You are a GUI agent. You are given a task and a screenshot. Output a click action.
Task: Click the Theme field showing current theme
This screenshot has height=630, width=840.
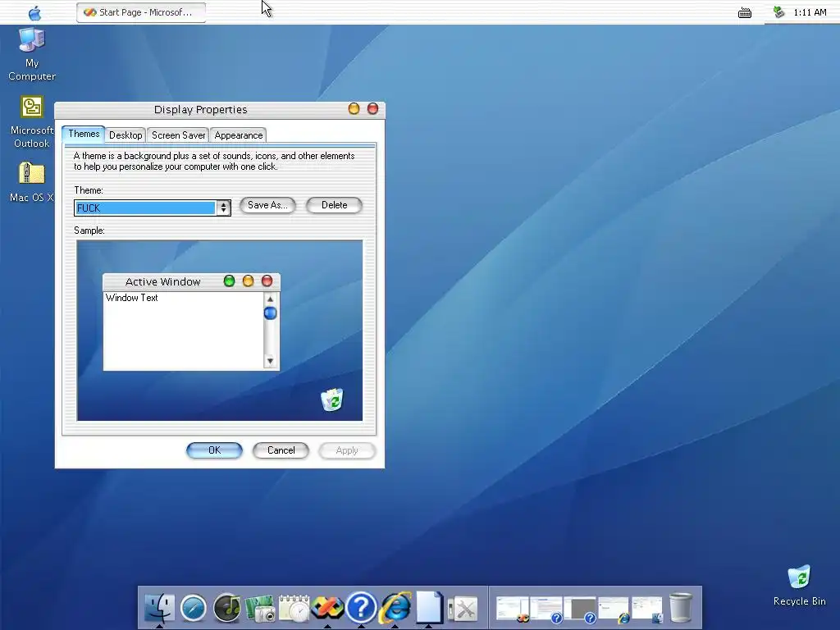(145, 208)
